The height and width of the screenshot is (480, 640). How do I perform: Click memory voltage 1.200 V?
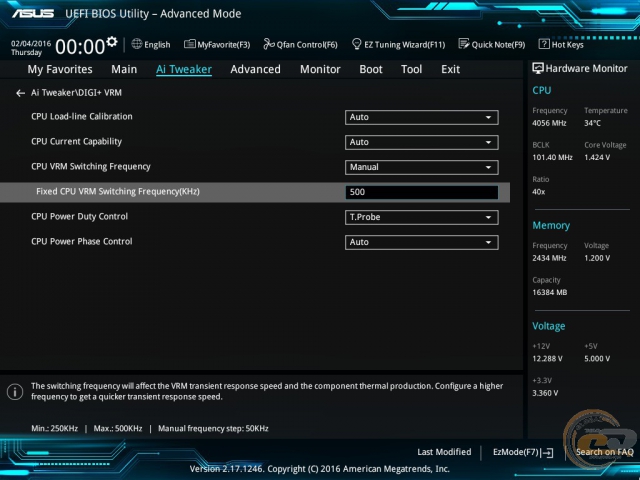(597, 258)
